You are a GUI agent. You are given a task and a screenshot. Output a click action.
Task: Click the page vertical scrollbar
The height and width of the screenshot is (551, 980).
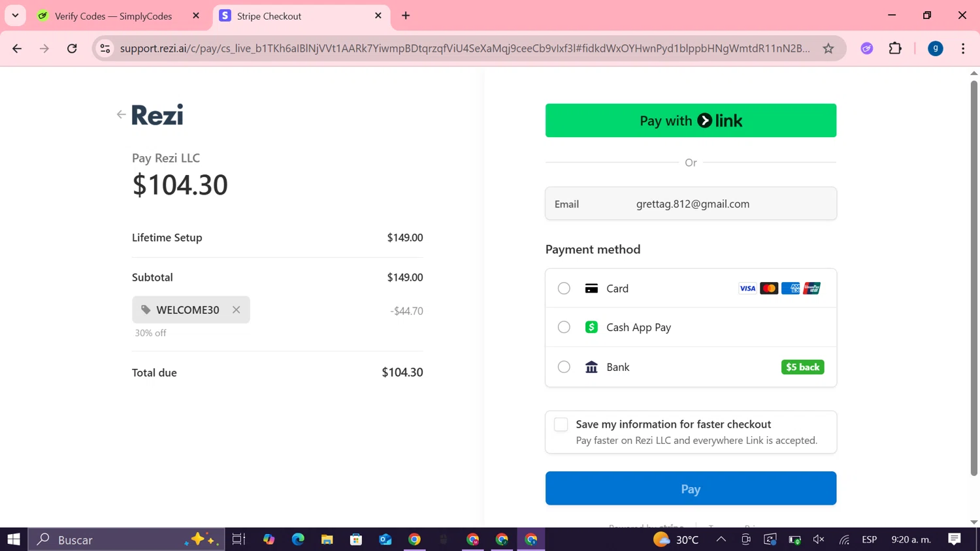pyautogui.click(x=974, y=277)
